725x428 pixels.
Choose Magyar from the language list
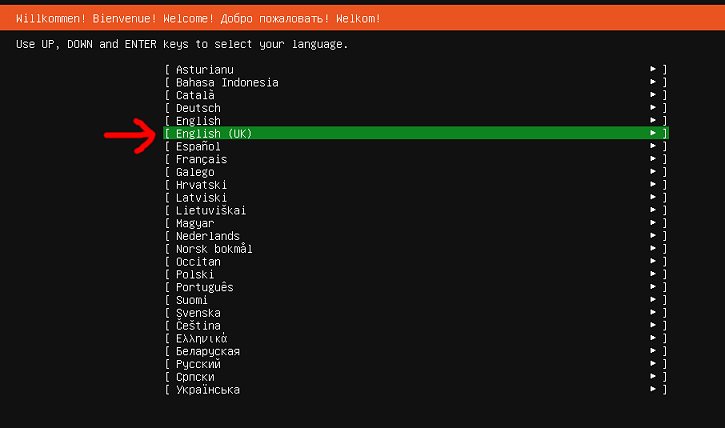pos(195,223)
